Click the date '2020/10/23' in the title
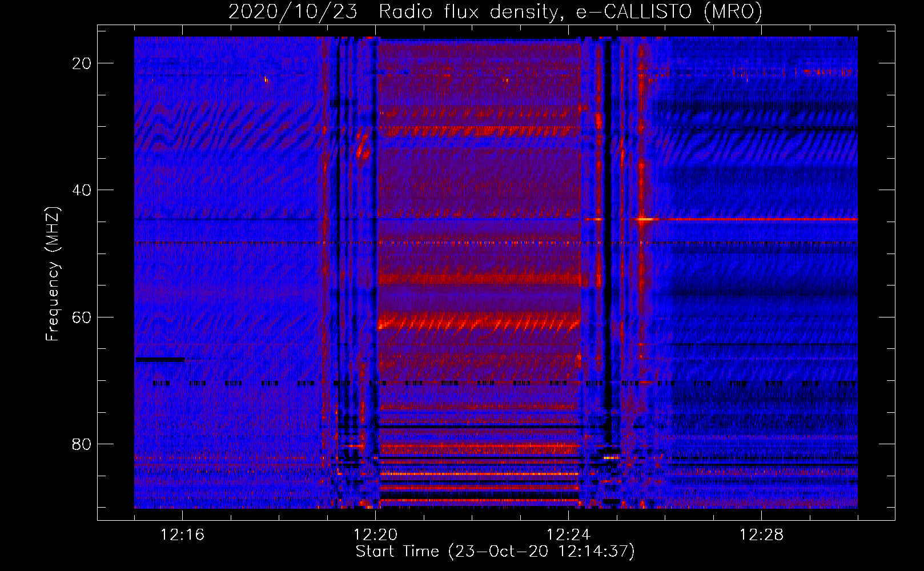Screen dimensions: 924x571 [x=293, y=11]
